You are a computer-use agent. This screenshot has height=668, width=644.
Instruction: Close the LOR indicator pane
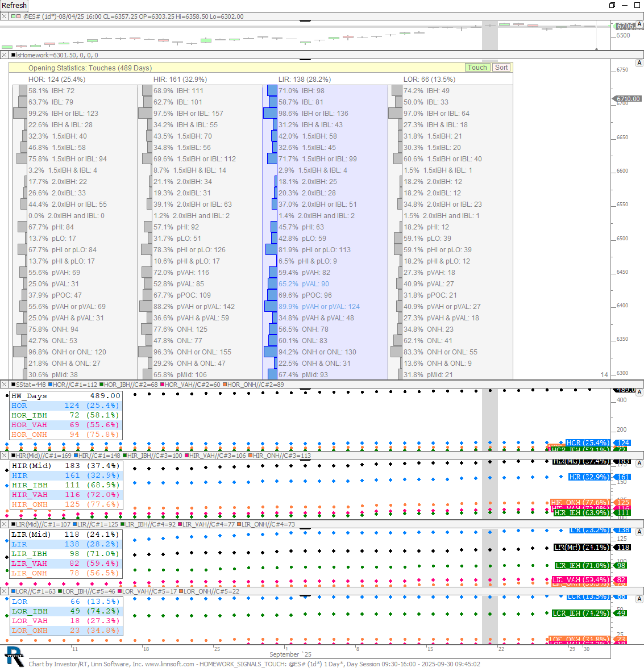5,591
